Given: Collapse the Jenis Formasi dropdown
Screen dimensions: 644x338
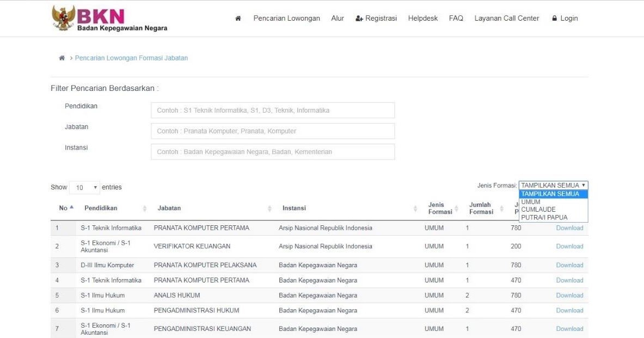Looking at the screenshot, I should point(553,186).
